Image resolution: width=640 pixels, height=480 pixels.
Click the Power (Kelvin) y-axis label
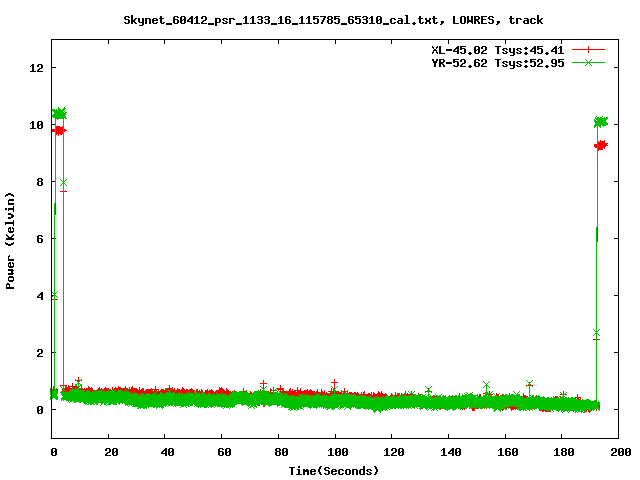[10, 241]
